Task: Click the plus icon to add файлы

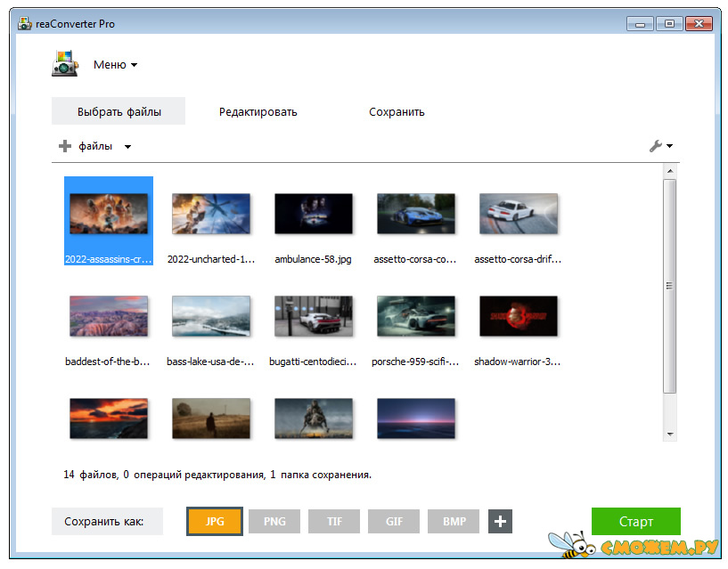Action: click(x=65, y=146)
